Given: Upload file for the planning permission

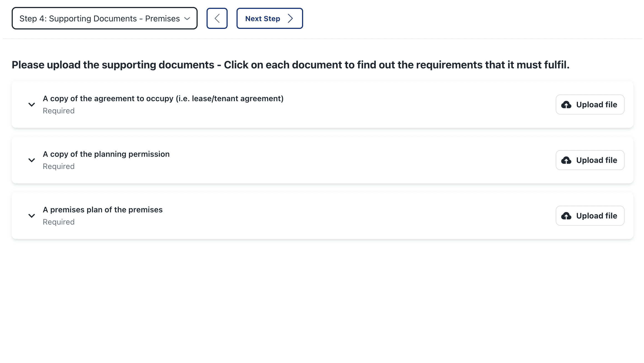Looking at the screenshot, I should click(590, 160).
